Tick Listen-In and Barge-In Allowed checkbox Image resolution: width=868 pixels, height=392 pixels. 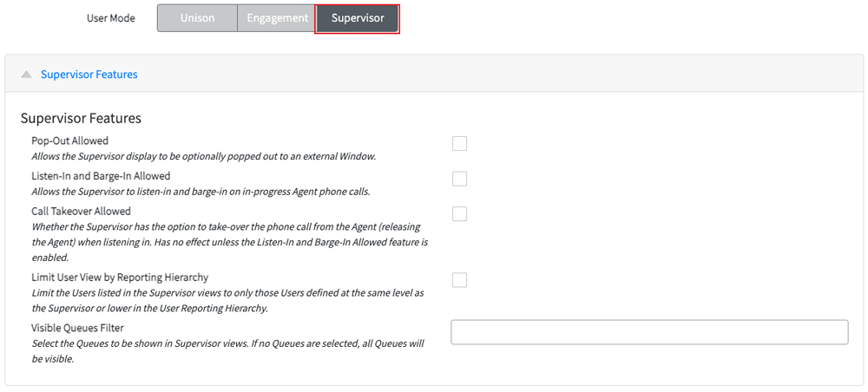pos(459,179)
